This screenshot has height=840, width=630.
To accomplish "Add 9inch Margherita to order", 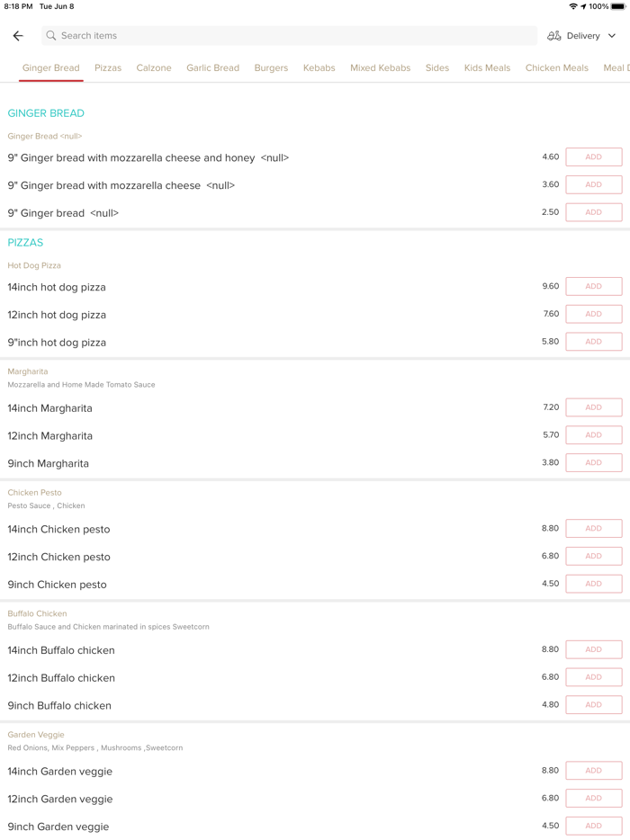I will click(x=593, y=463).
